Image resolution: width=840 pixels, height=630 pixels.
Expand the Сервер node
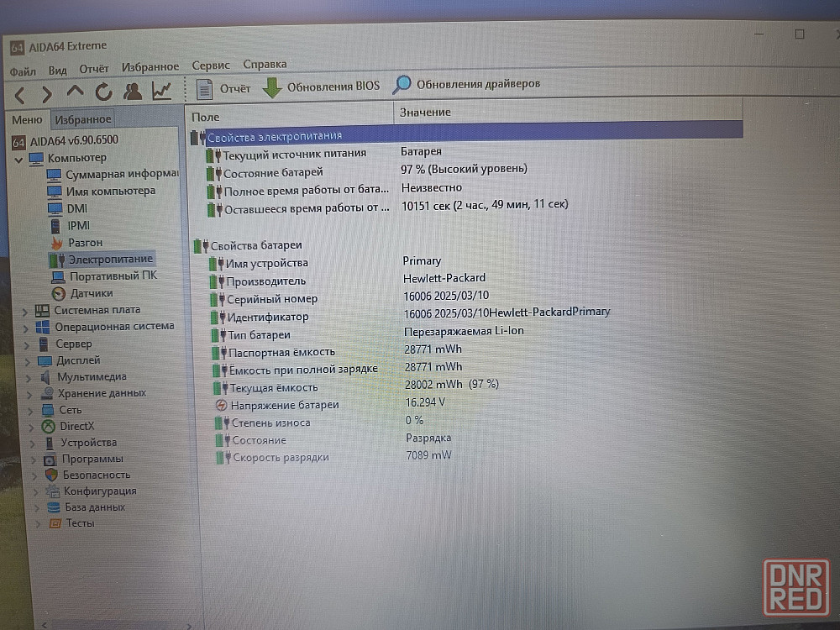27,345
